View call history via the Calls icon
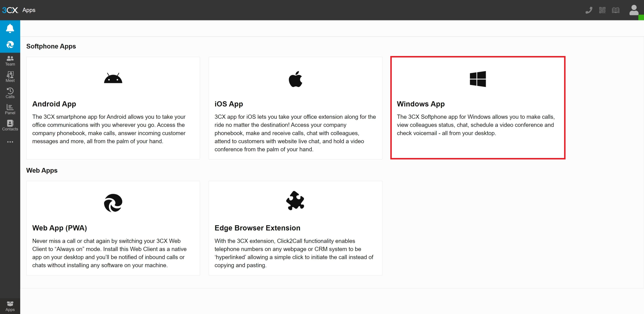Screen dimensions: 644x314 point(10,93)
